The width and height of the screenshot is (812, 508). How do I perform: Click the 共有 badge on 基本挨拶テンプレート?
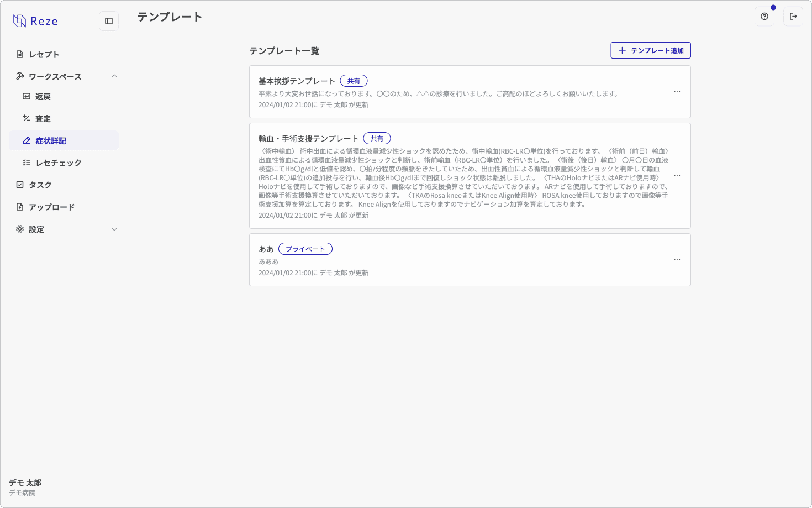354,81
